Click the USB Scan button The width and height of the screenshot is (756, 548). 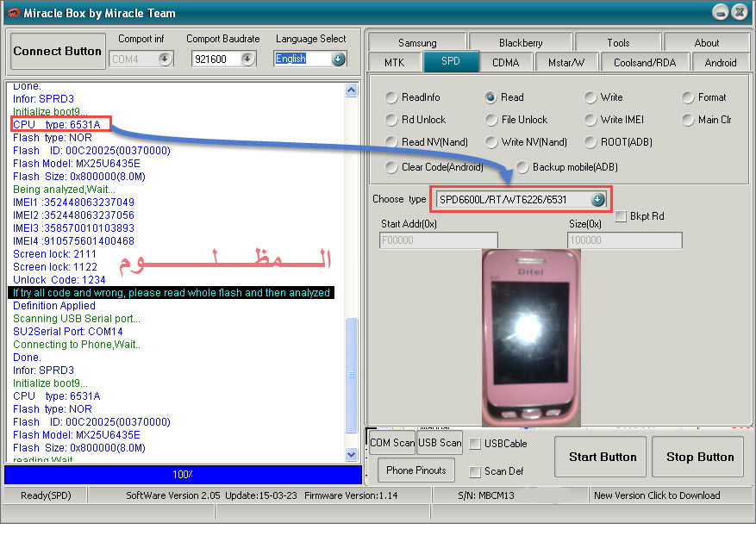pyautogui.click(x=440, y=442)
